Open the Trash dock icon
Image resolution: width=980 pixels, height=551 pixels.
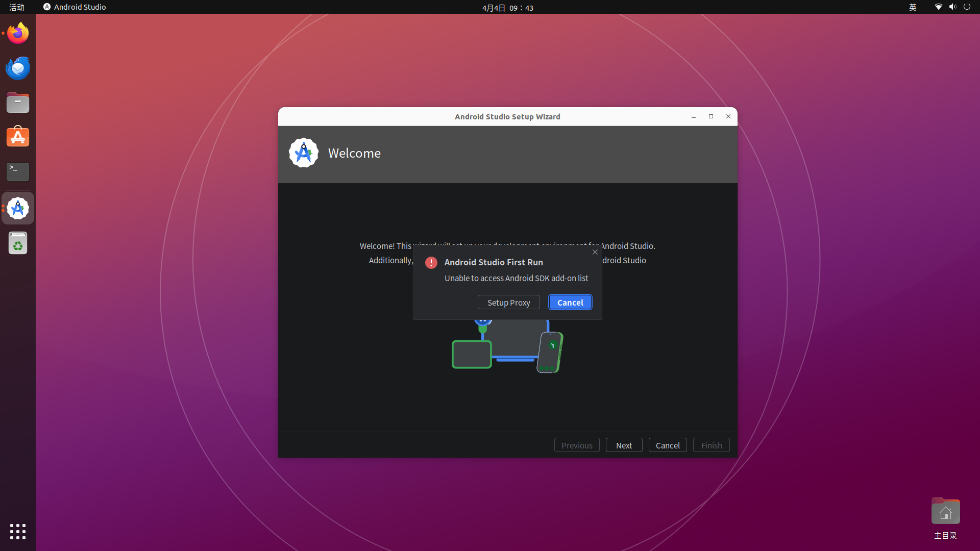tap(18, 243)
